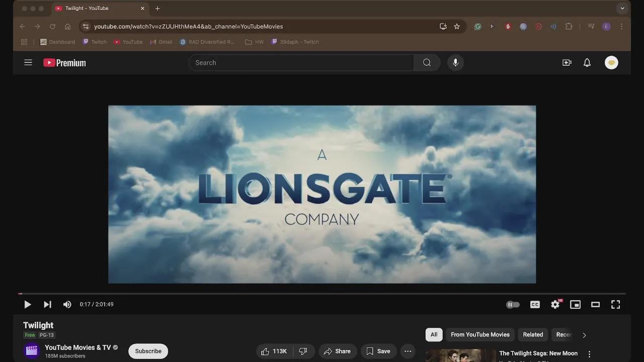This screenshot has height=362, width=644.
Task: Click the search magnifier button
Action: (427, 62)
